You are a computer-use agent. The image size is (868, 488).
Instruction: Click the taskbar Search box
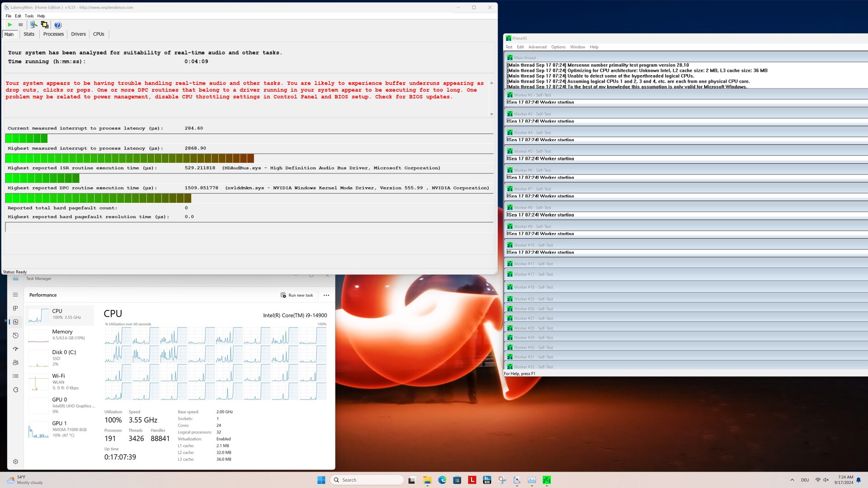[x=367, y=480]
